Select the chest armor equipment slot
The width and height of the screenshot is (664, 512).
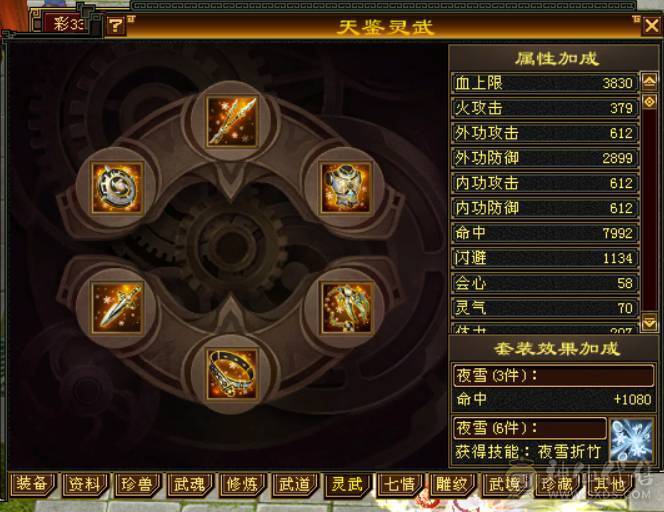point(346,188)
